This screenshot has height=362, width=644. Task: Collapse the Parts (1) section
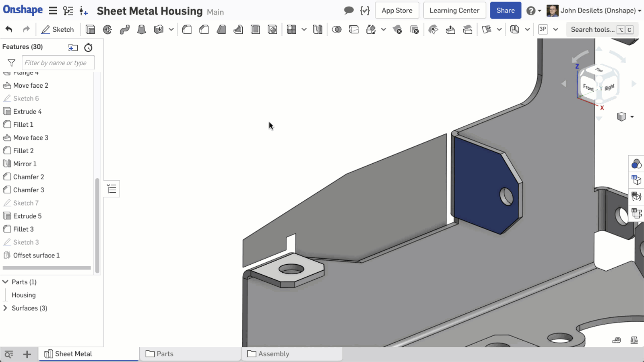click(x=6, y=282)
